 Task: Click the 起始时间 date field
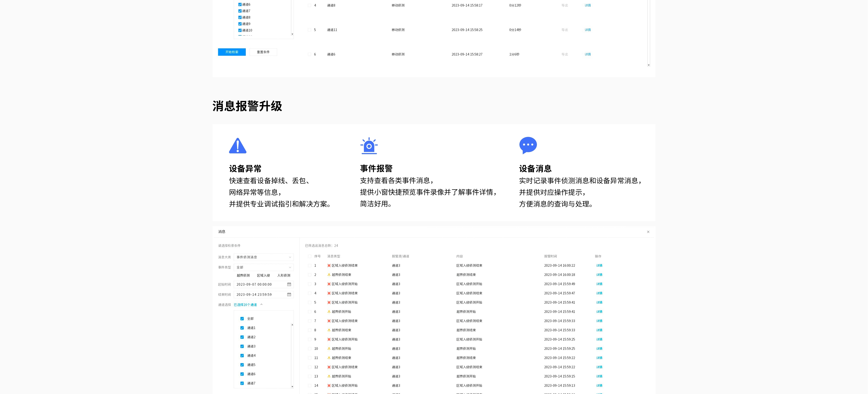263,284
